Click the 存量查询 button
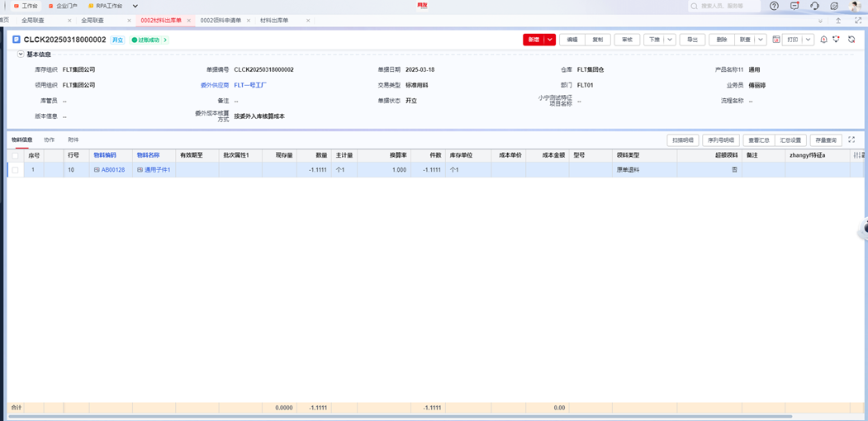Viewport: 868px width, 421px height. point(826,140)
